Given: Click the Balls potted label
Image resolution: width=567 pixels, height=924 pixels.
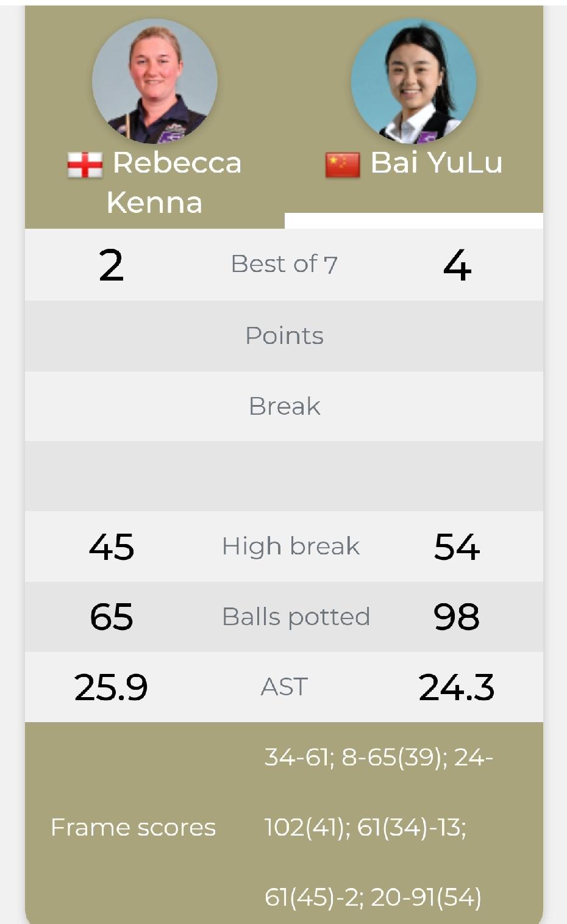Looking at the screenshot, I should (x=296, y=617).
